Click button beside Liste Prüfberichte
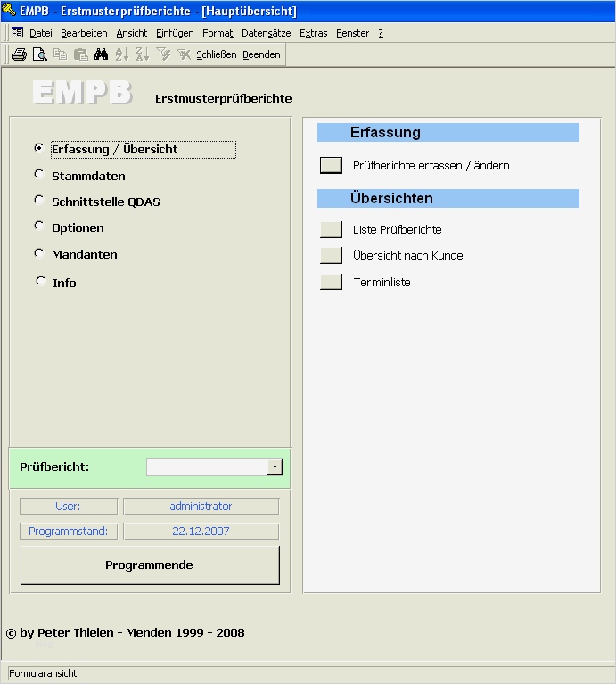 (x=331, y=229)
